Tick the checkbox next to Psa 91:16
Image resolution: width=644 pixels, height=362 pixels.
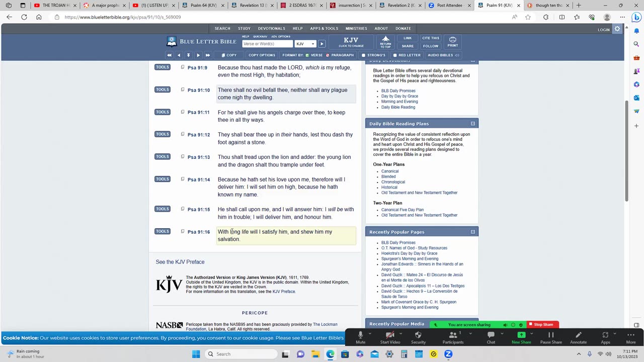coord(183,231)
